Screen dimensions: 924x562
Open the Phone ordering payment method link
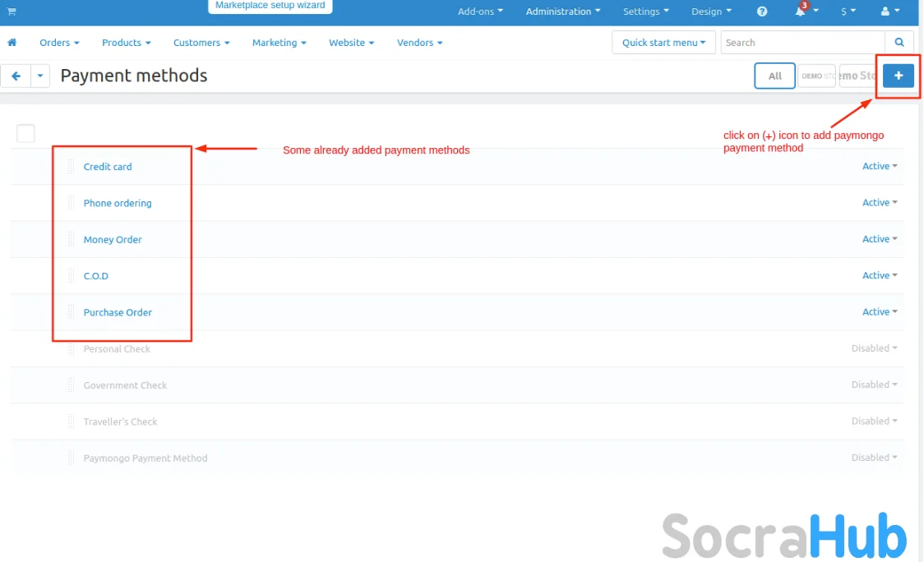coord(118,203)
